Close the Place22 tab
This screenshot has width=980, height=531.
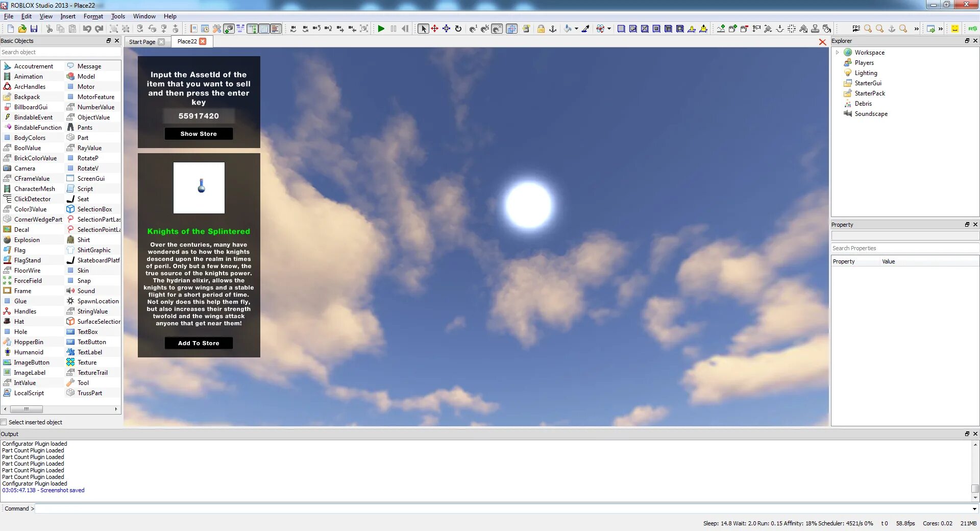click(203, 41)
